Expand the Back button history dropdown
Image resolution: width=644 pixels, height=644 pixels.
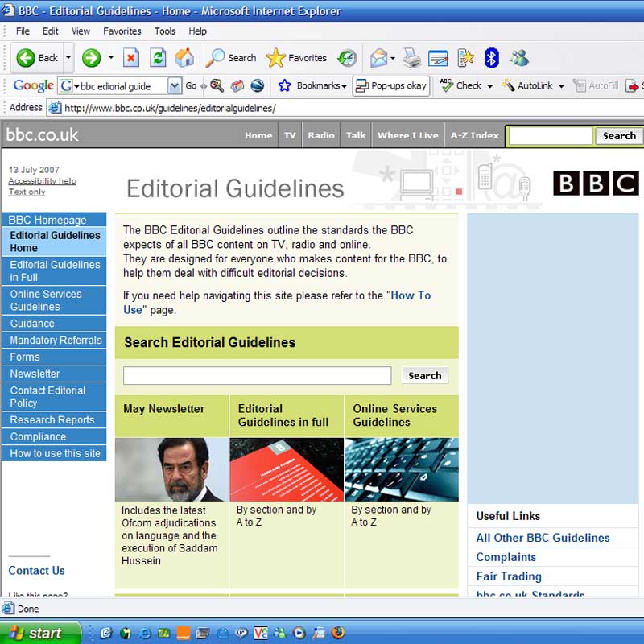(x=68, y=58)
